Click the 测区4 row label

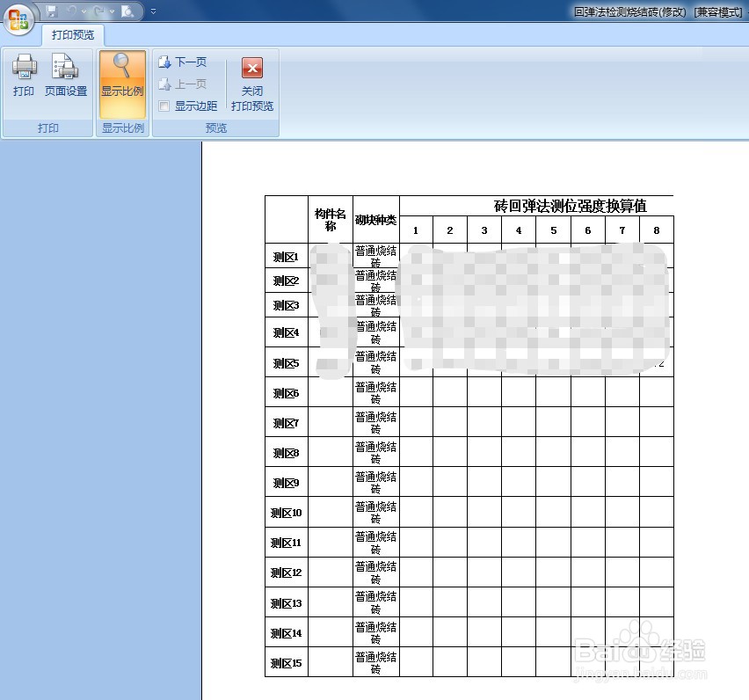click(286, 332)
